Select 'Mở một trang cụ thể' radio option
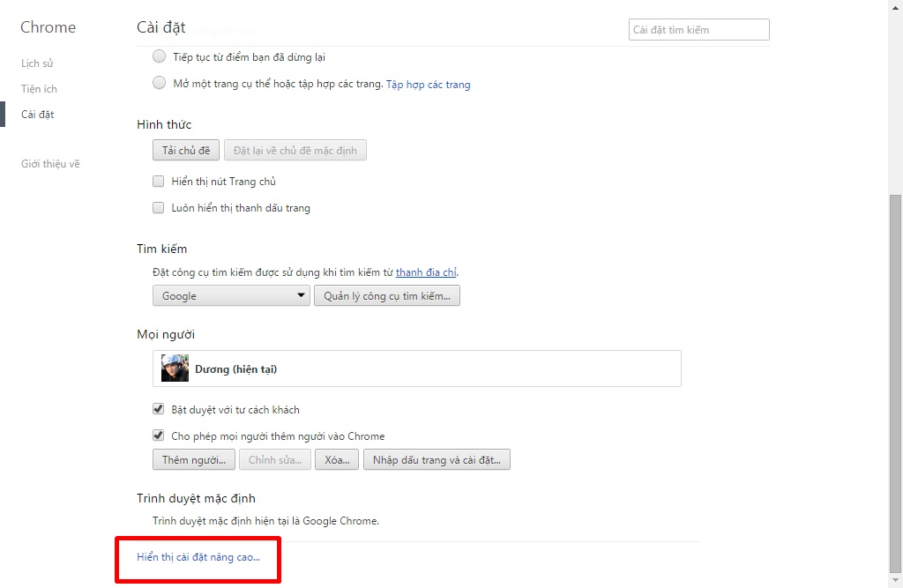The height and width of the screenshot is (588, 903). 159,84
